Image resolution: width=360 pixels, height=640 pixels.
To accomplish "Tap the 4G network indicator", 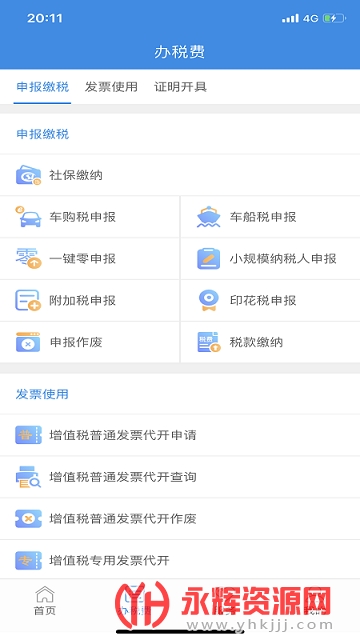I will point(311,18).
